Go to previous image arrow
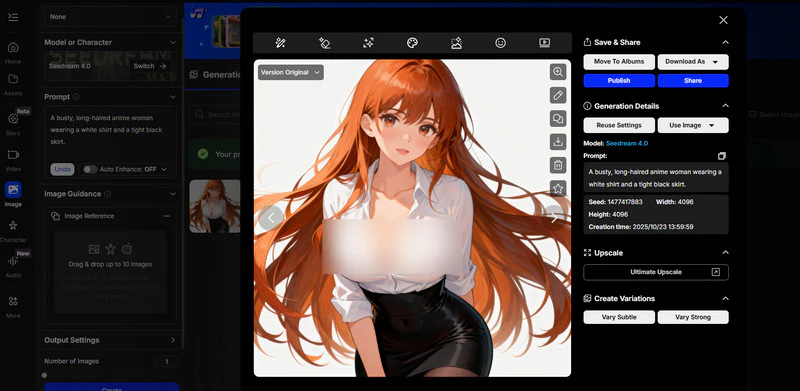 coord(271,218)
